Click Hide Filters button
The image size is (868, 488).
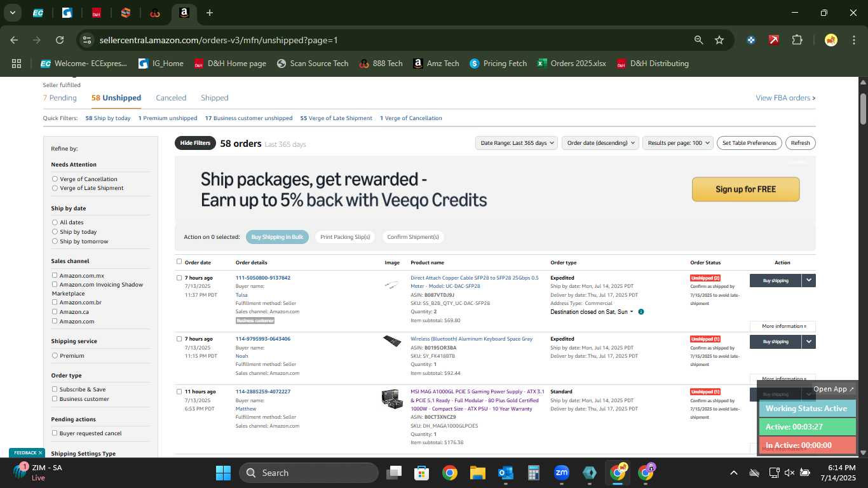(x=195, y=143)
